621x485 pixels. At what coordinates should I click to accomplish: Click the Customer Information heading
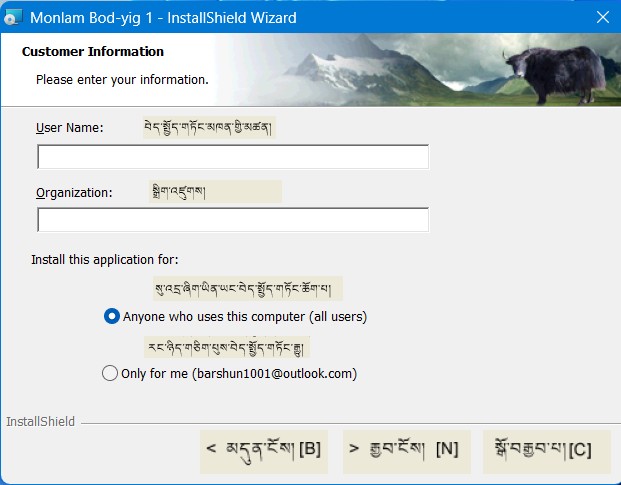[93, 51]
